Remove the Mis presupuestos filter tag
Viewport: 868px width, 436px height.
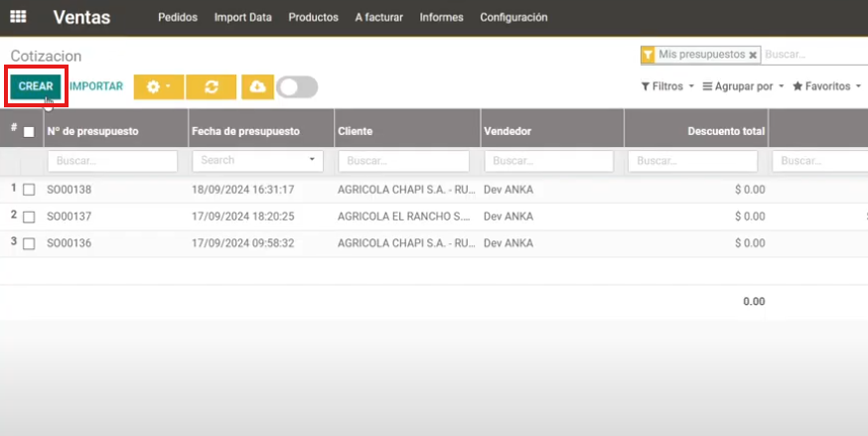click(753, 55)
